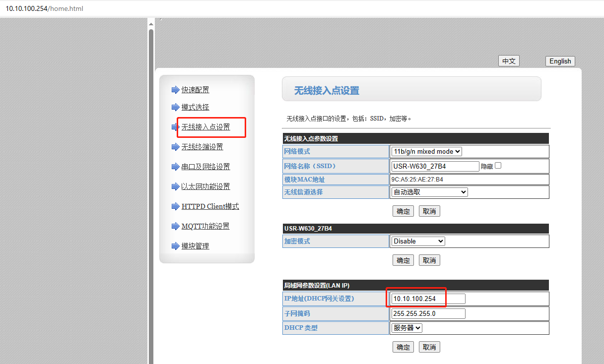Screen dimensions: 604x364
Task: Click the 网络名称 SSID input field
Action: (435, 166)
